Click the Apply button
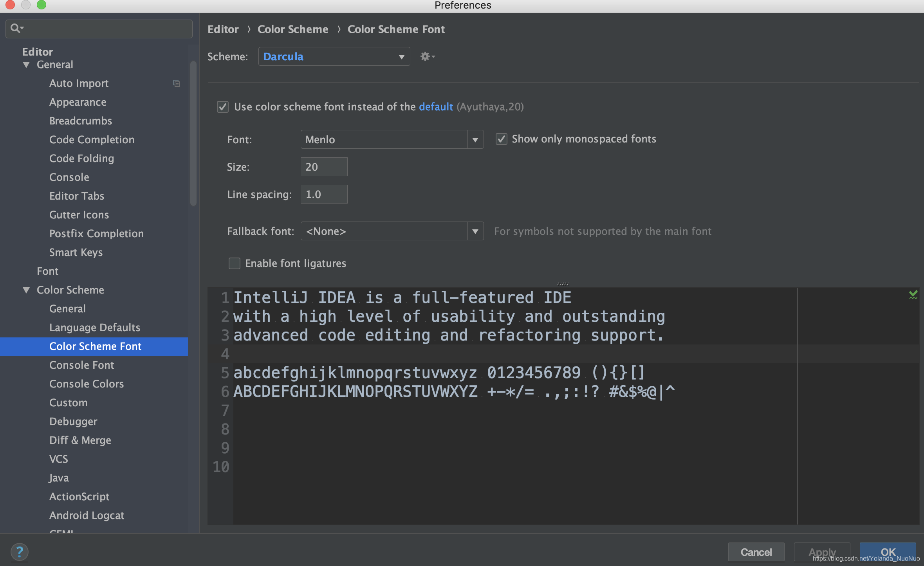This screenshot has height=566, width=924. coord(822,552)
